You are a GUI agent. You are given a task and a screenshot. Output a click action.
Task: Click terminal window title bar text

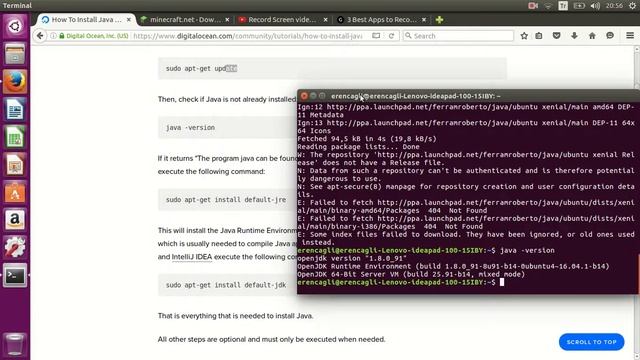416,96
